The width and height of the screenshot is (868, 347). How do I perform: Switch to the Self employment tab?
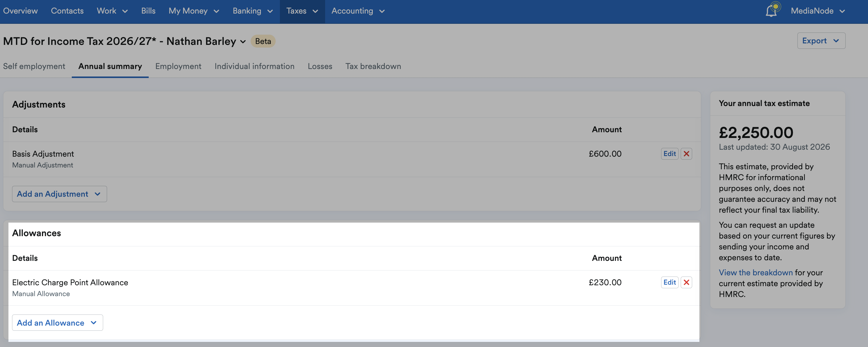coord(34,66)
